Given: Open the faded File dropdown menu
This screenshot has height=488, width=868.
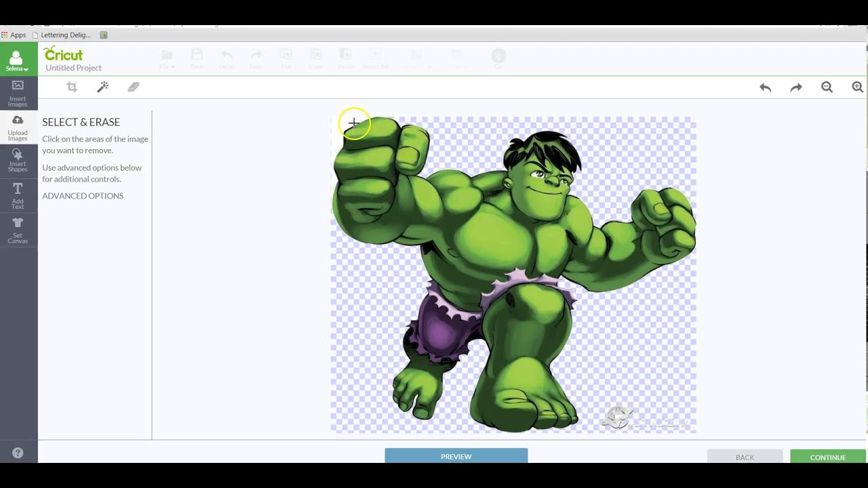Looking at the screenshot, I should 167,58.
